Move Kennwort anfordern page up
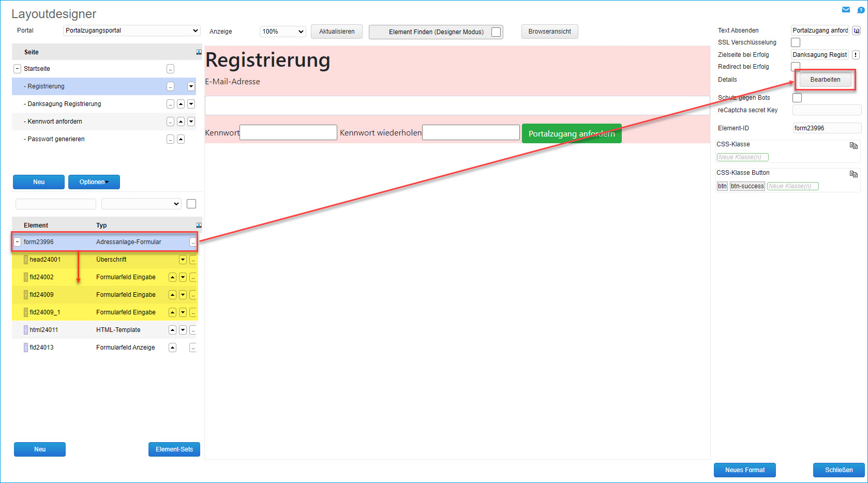 coord(181,122)
